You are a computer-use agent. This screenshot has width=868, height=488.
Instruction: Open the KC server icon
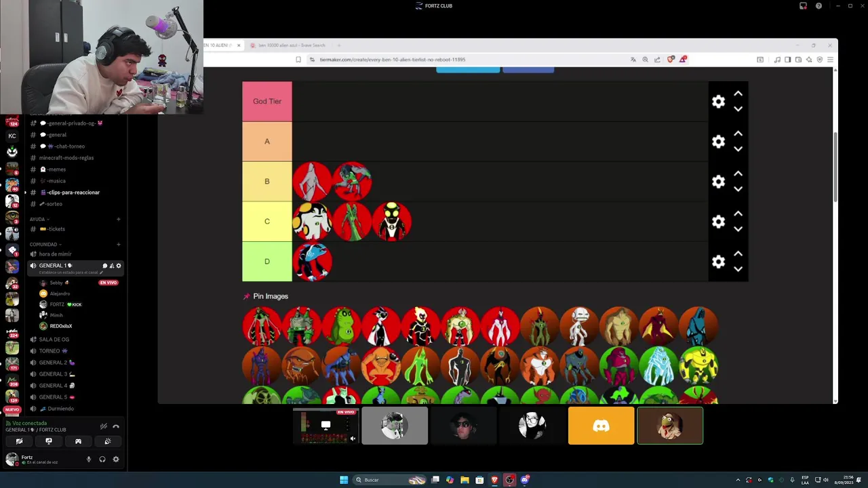12,136
